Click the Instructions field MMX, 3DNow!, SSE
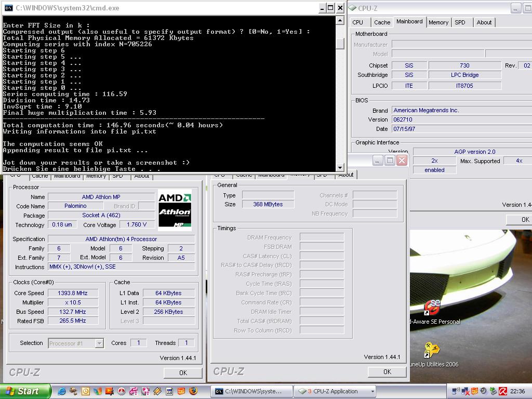 tap(121, 267)
